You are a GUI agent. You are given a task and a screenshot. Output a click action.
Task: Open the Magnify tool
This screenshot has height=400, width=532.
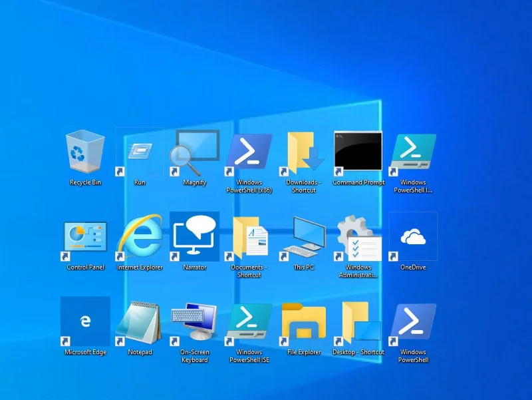(195, 152)
